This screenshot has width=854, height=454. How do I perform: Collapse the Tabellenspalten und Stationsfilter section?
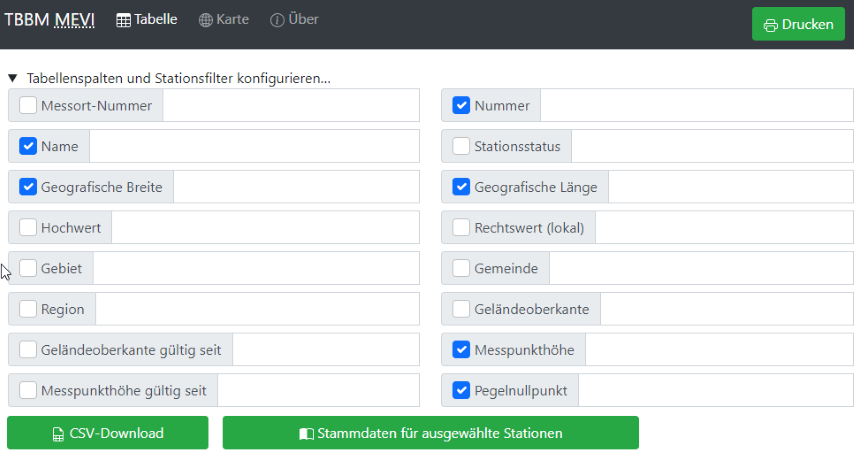coord(13,77)
